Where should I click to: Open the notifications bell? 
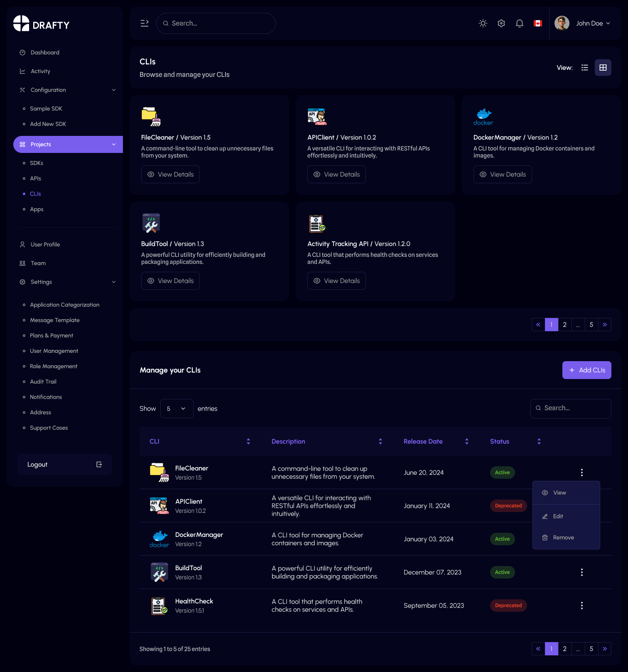(519, 23)
